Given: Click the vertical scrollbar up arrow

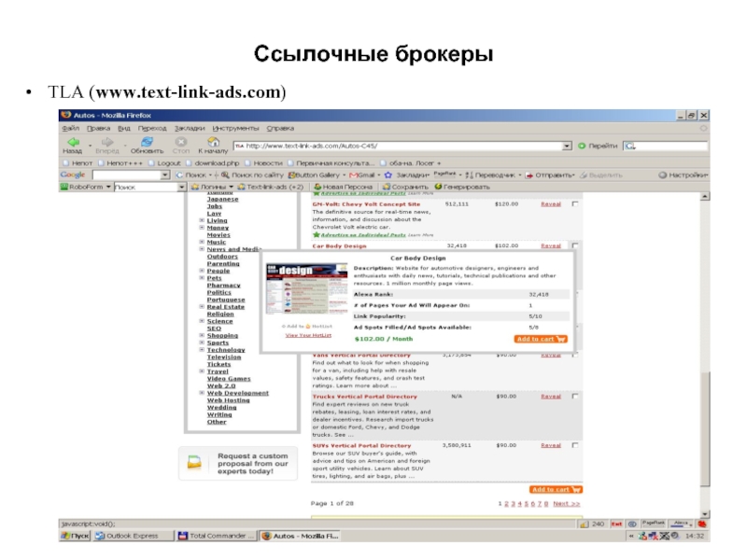Looking at the screenshot, I should (x=705, y=196).
